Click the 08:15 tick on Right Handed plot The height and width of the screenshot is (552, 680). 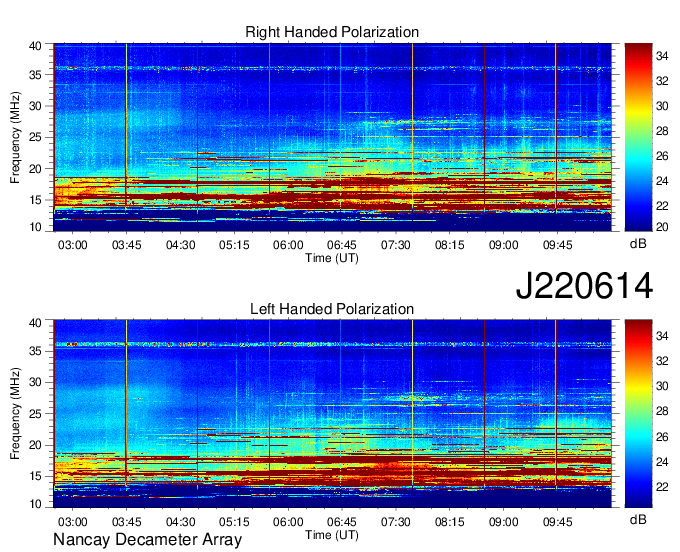coord(450,245)
